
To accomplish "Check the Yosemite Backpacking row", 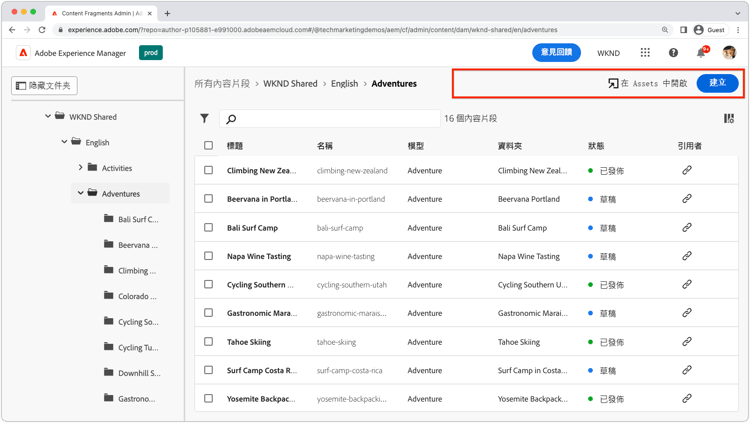I will (x=209, y=398).
